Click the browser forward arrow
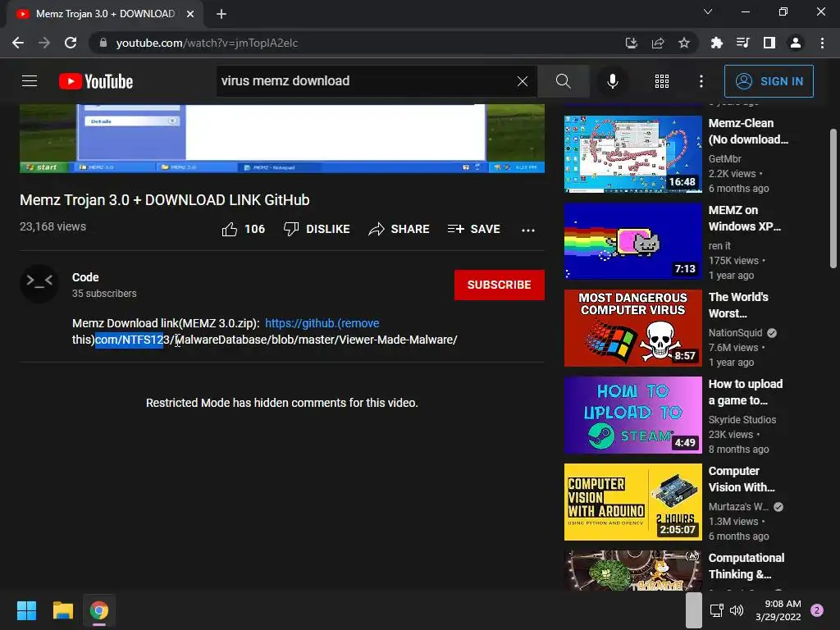 [44, 43]
